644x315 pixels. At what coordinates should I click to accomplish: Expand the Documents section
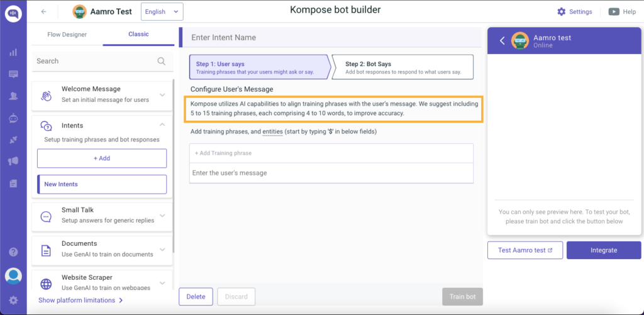point(162,249)
